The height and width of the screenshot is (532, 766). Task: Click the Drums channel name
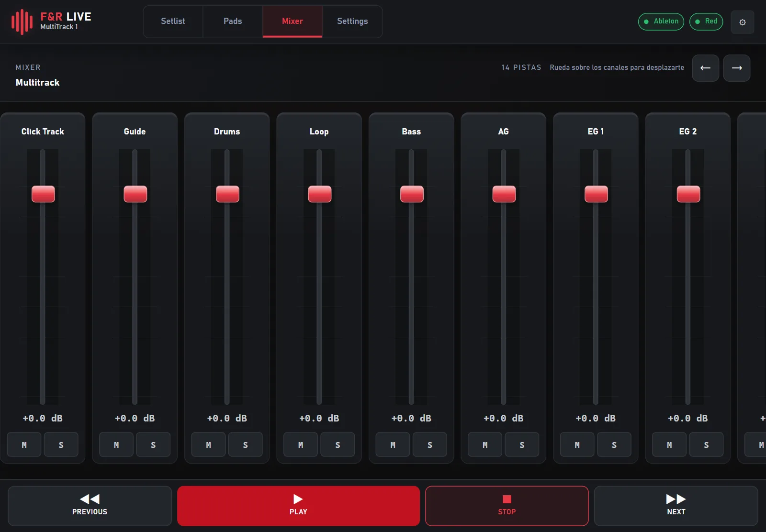point(227,132)
